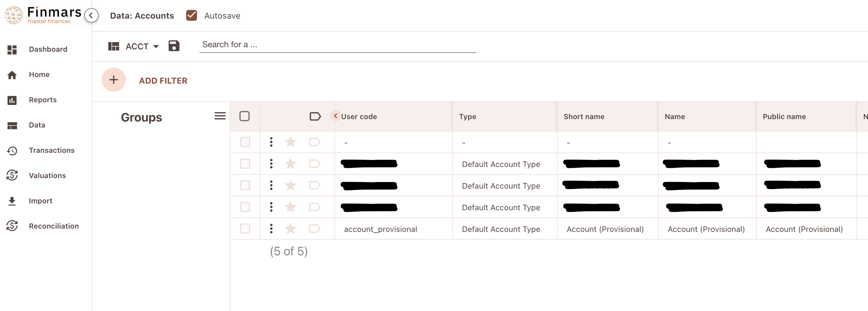Go to Home via house icon
This screenshot has height=311, width=868.
[12, 75]
